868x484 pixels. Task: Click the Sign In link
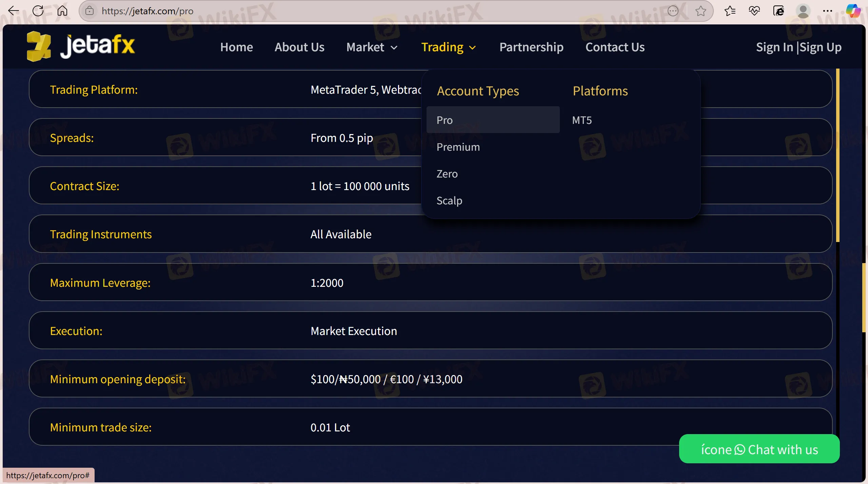tap(775, 47)
